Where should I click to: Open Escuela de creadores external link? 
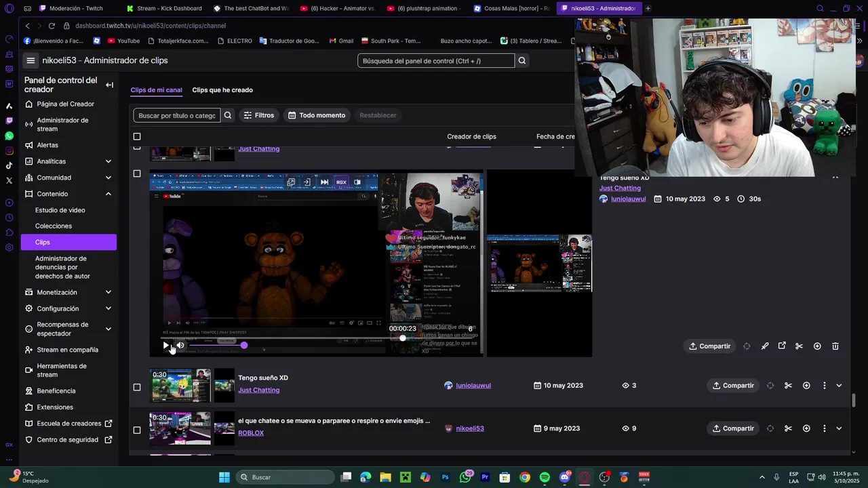click(x=68, y=424)
